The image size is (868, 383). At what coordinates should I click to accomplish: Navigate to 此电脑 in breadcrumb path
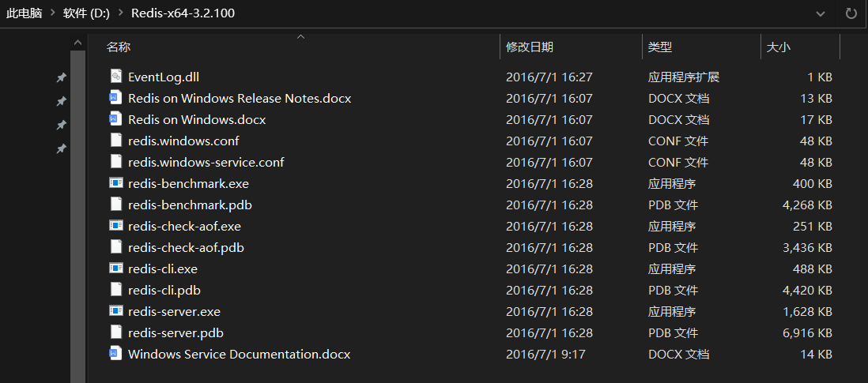(24, 13)
